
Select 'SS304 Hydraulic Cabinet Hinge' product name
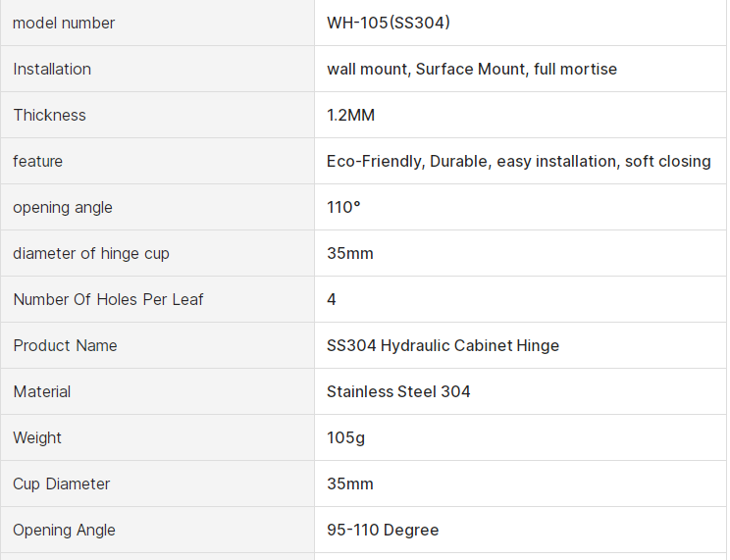443,345
